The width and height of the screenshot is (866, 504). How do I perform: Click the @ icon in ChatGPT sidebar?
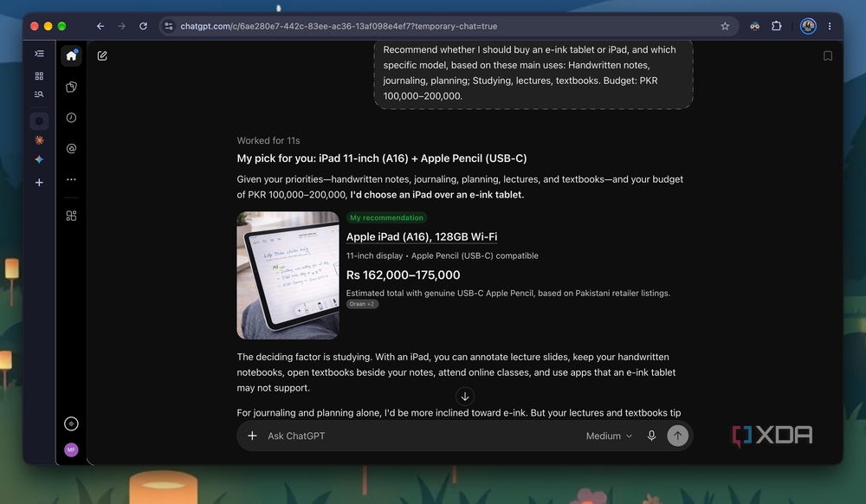[x=71, y=148]
